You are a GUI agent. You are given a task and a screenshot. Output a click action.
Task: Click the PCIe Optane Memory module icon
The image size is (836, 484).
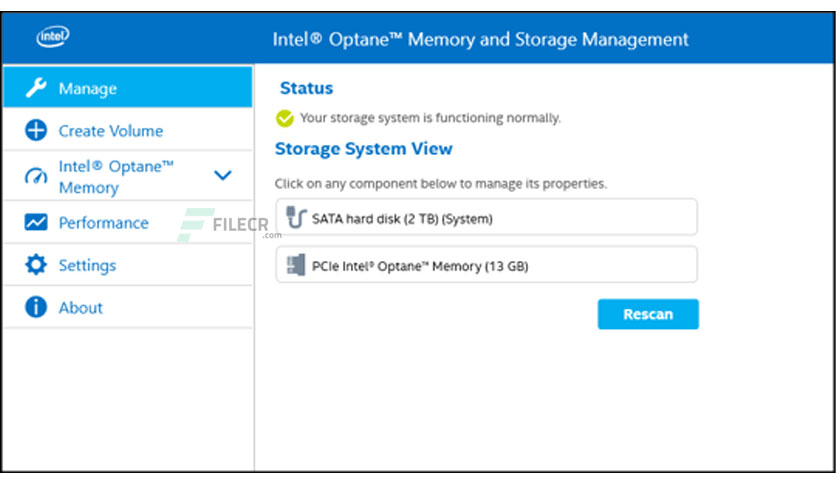pyautogui.click(x=296, y=265)
